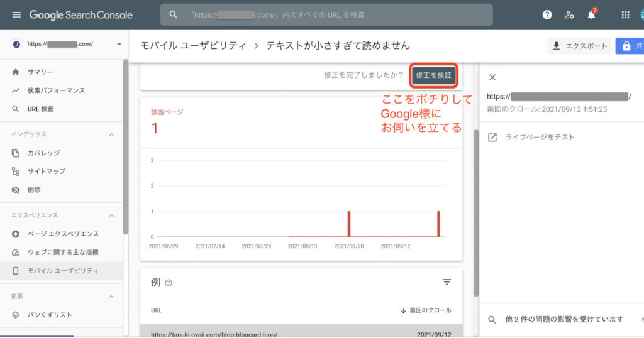Click the エクスポート button
This screenshot has height=338, width=644.
coord(579,46)
